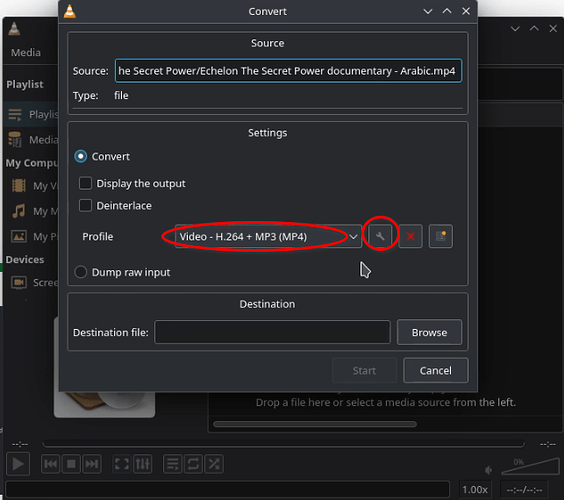
Task: Open the Media menu
Action: click(26, 53)
